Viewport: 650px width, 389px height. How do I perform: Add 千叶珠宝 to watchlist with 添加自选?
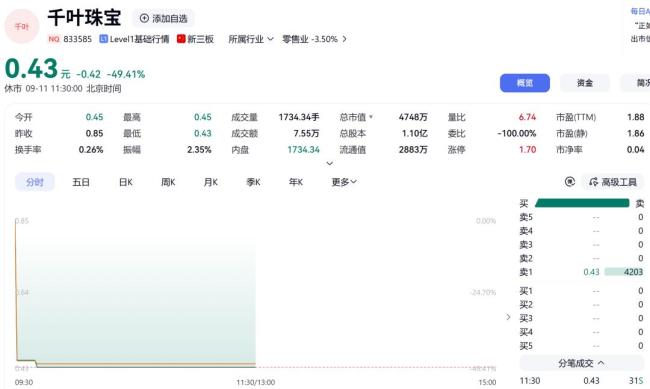click(163, 18)
